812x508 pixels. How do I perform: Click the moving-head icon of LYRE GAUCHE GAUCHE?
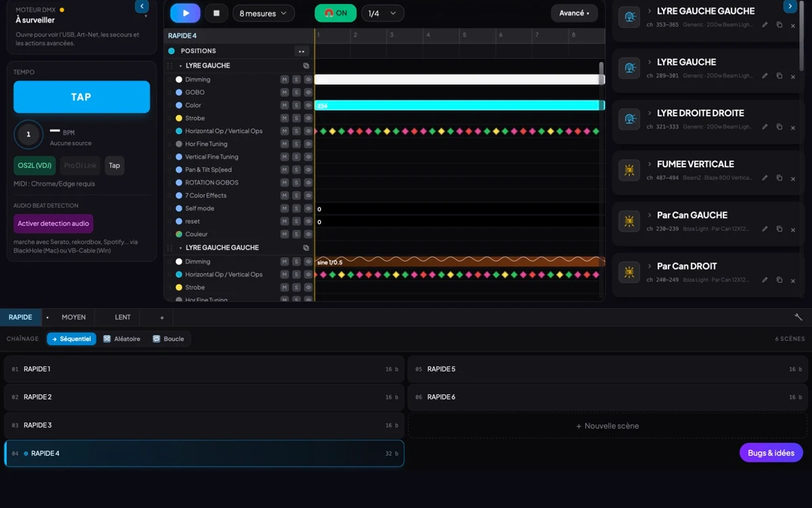click(x=629, y=17)
